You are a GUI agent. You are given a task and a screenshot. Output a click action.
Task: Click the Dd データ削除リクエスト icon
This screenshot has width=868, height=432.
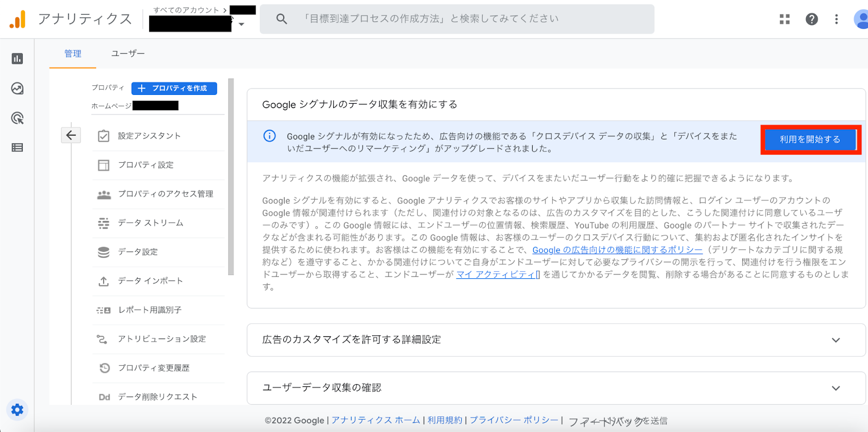pyautogui.click(x=104, y=397)
